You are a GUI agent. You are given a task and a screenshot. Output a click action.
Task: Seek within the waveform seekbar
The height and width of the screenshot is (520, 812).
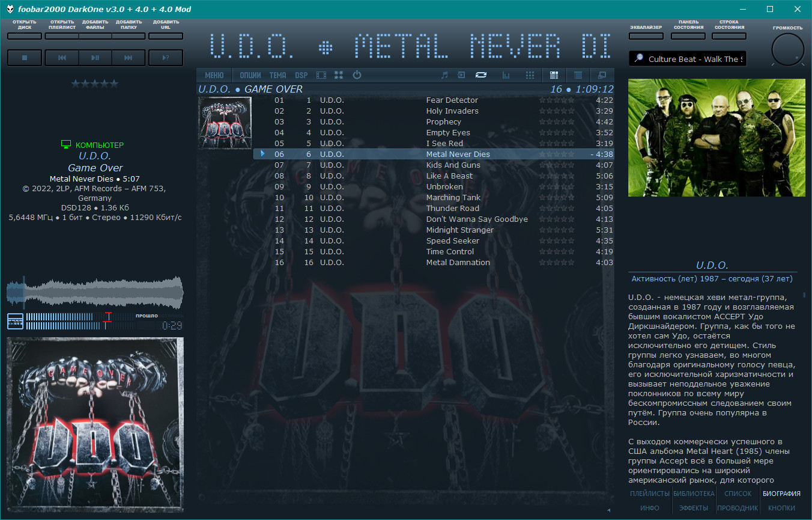click(95, 292)
